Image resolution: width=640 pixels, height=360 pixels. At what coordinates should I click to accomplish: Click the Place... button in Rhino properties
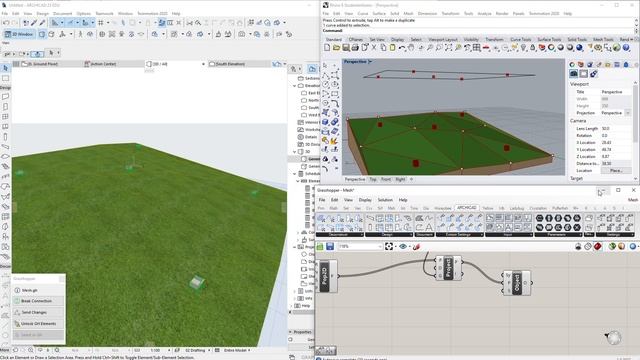616,171
